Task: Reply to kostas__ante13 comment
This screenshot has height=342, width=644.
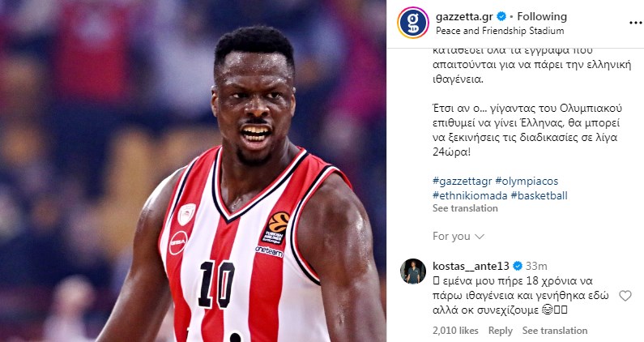Action: point(501,331)
